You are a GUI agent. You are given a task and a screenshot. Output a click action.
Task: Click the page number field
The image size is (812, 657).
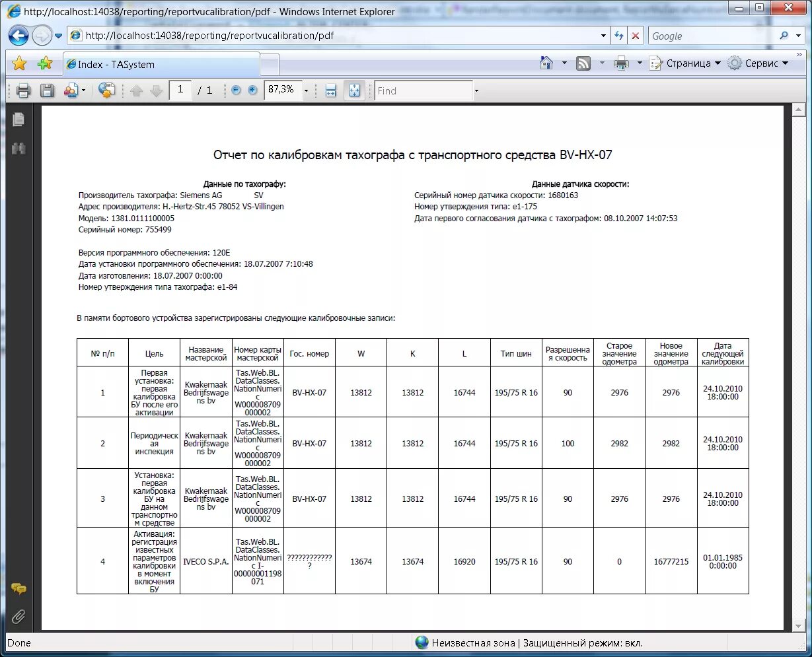click(180, 90)
